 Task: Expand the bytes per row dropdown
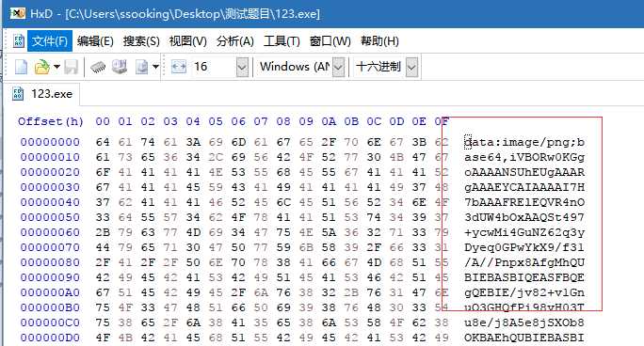[242, 68]
